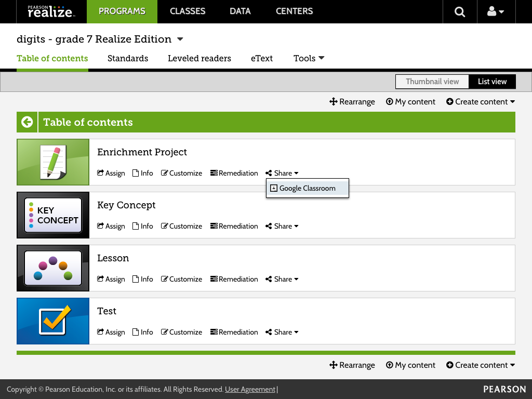Expand the program title dropdown arrow
The height and width of the screenshot is (399, 532).
click(180, 39)
